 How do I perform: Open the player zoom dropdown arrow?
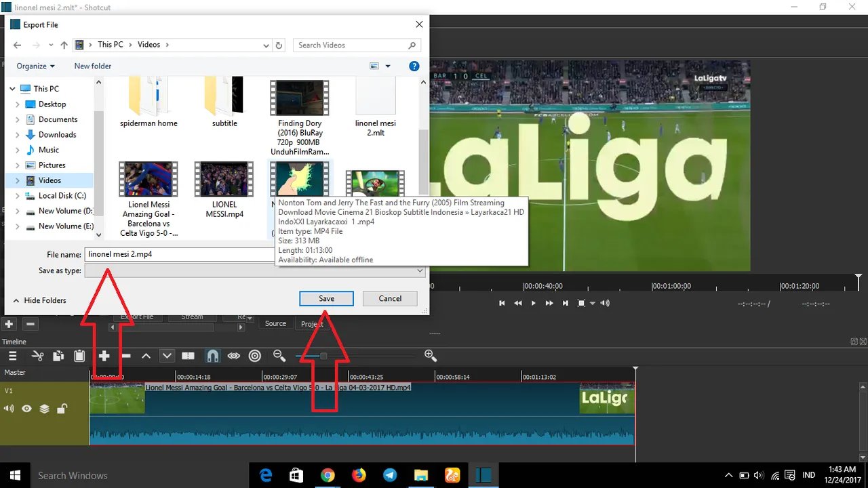(x=593, y=304)
